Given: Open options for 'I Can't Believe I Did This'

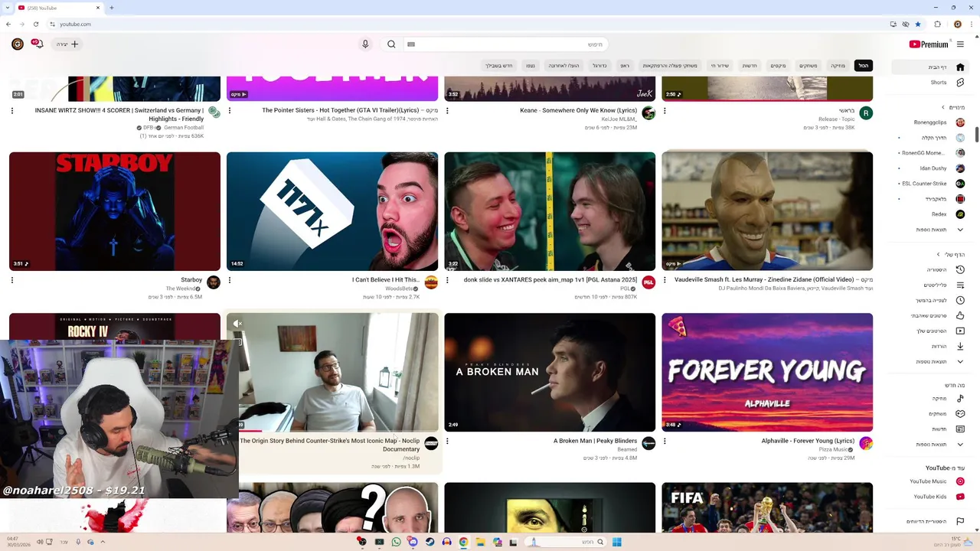Looking at the screenshot, I should tap(230, 280).
